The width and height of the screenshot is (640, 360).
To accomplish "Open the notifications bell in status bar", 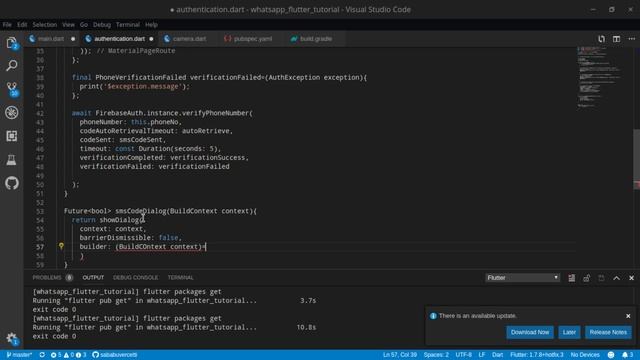I will (x=628, y=355).
